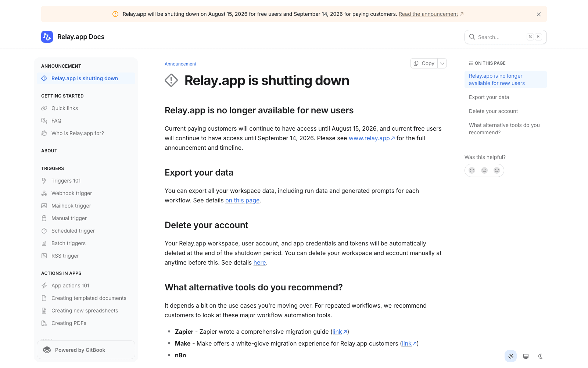
Task: Focus the Search field
Action: click(506, 37)
